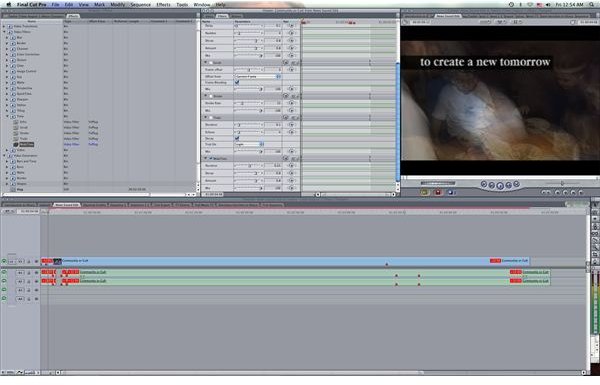Image resolution: width=600 pixels, height=385 pixels.
Task: Enable the Strobe filter checkbox
Action: [211, 96]
